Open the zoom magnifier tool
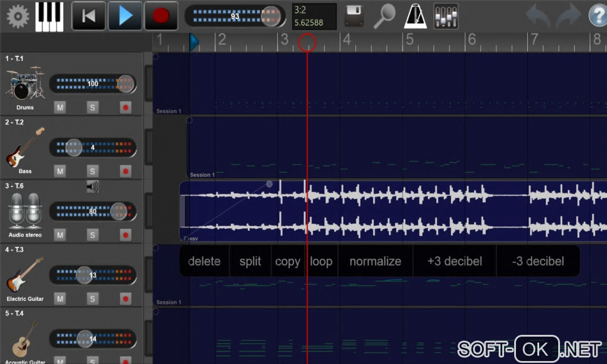Screen dimensions: 607x364 tap(384, 16)
